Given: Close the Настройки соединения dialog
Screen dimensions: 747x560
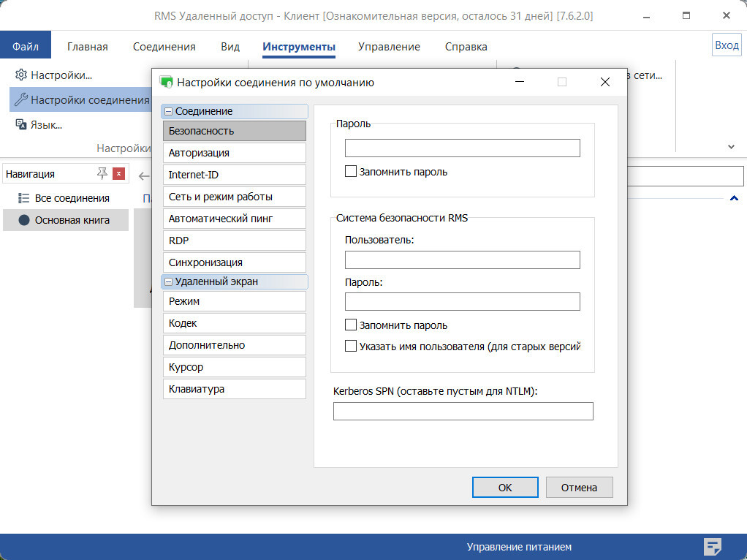Looking at the screenshot, I should pyautogui.click(x=605, y=82).
